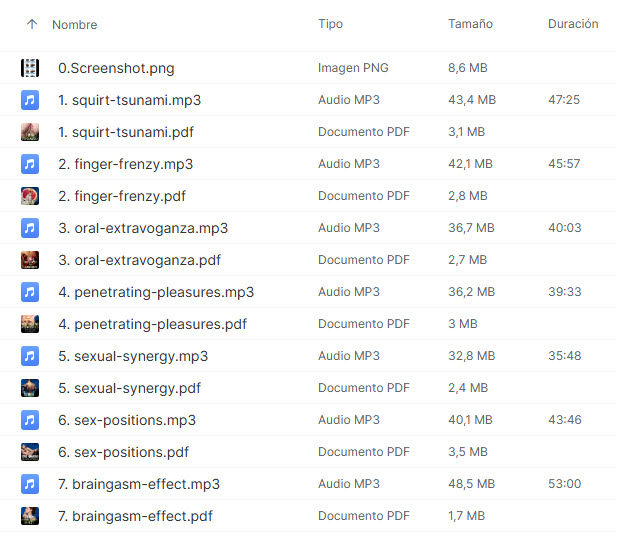Sort files by the Nombre column
This screenshot has height=551, width=617.
tap(74, 24)
